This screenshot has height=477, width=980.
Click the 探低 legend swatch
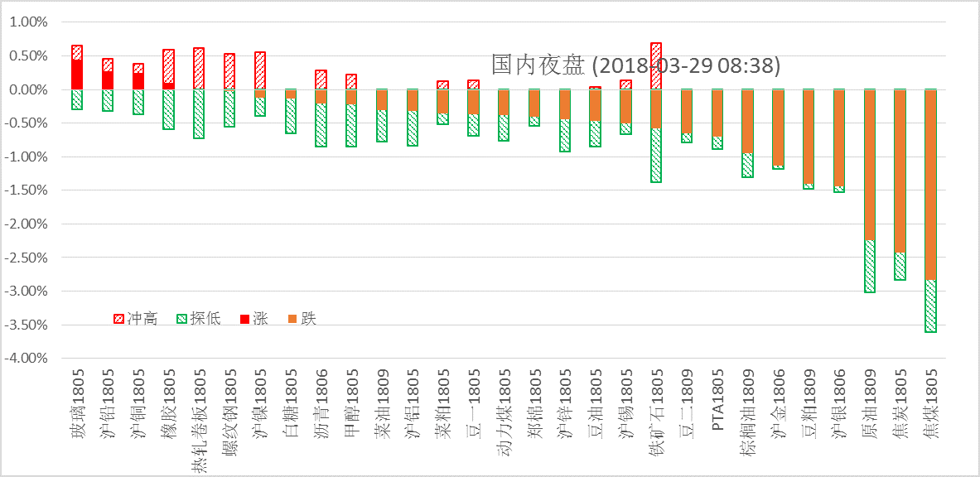pyautogui.click(x=183, y=319)
